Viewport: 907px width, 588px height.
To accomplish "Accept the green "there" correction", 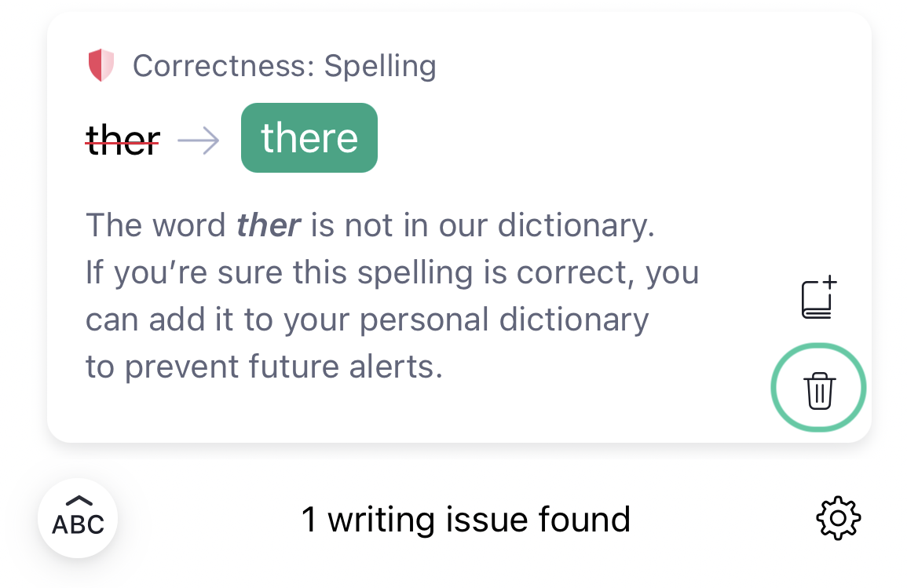I will pyautogui.click(x=309, y=138).
